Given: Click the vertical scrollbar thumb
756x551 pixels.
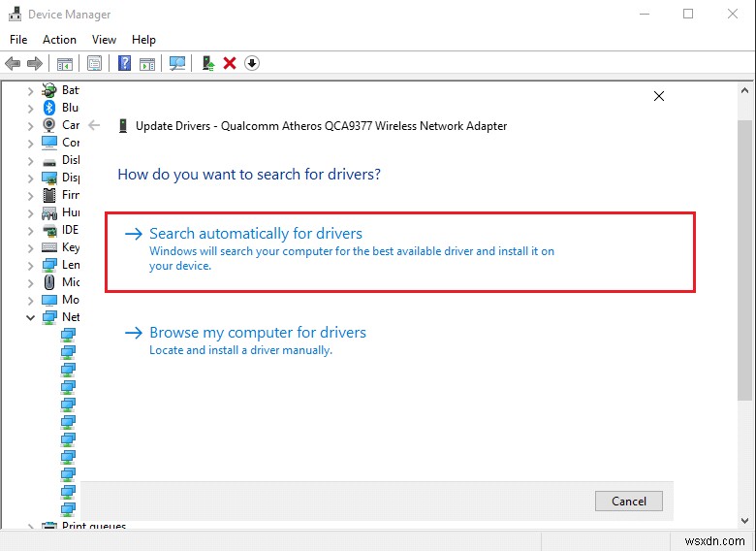Looking at the screenshot, I should (744, 260).
